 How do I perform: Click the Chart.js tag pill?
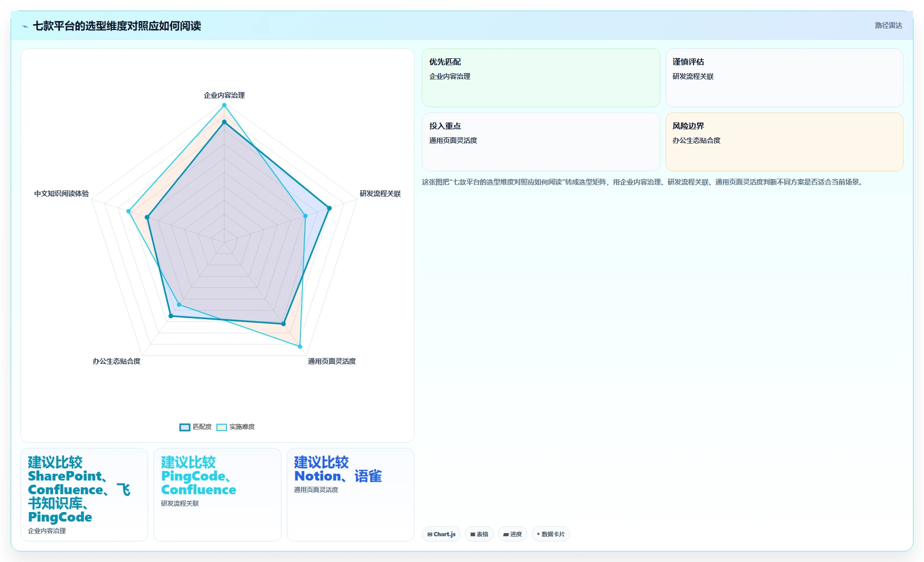pyautogui.click(x=441, y=534)
